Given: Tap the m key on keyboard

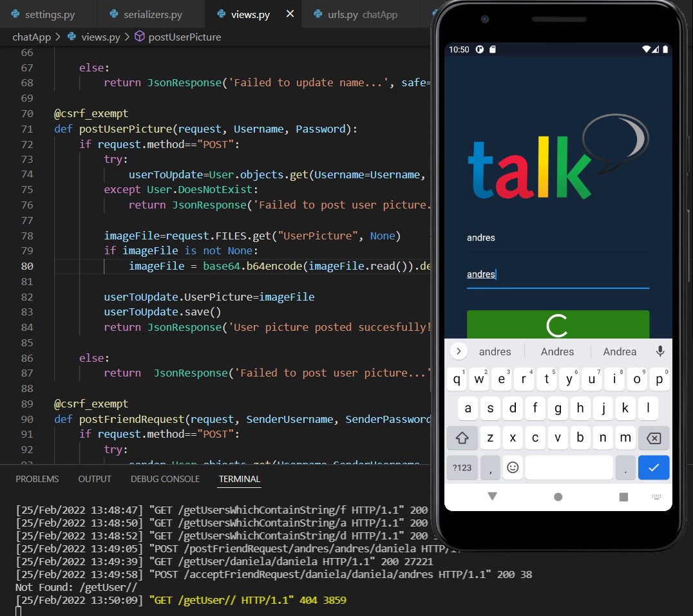Looking at the screenshot, I should pyautogui.click(x=625, y=438).
